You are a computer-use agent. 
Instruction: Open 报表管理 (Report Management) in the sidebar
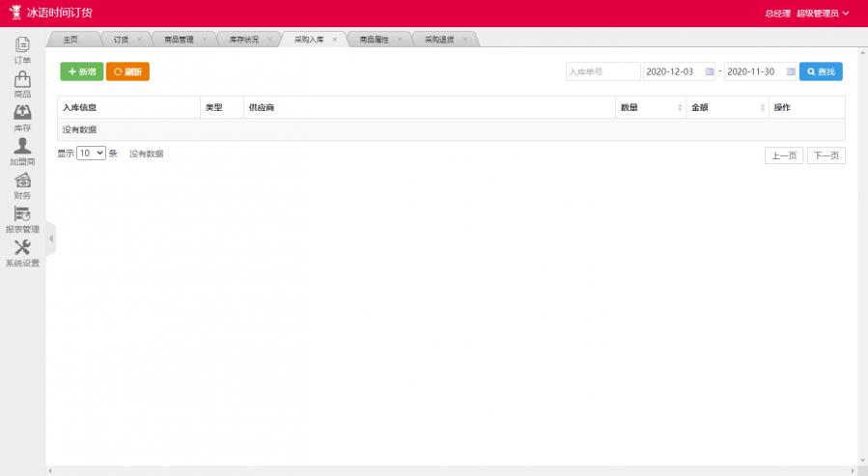click(x=22, y=215)
